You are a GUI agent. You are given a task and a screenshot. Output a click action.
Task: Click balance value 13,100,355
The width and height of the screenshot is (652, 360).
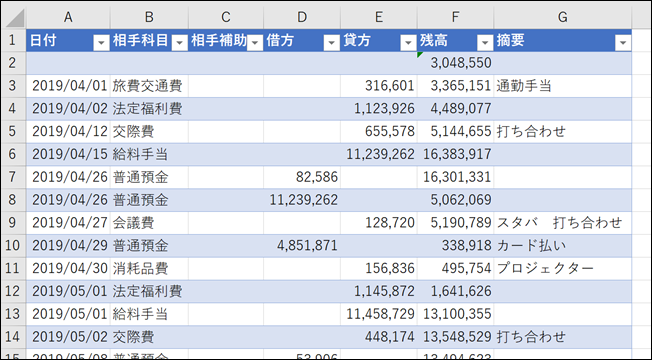click(455, 314)
